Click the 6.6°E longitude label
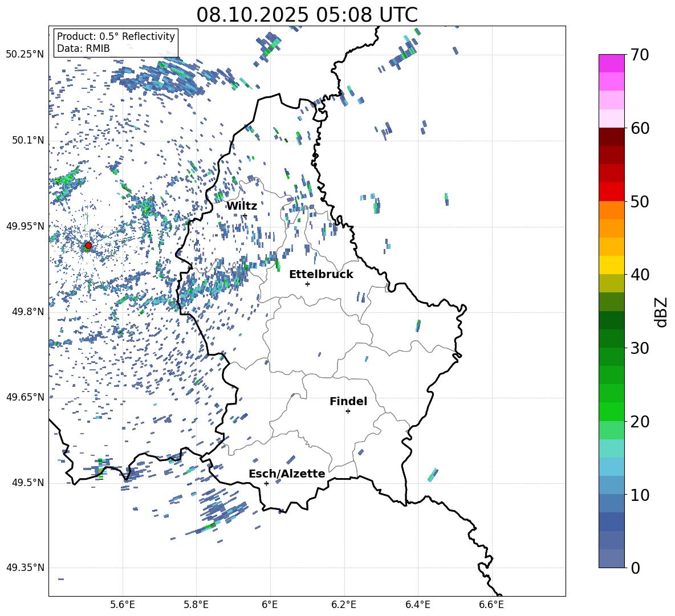The width and height of the screenshot is (675, 616). point(491,605)
